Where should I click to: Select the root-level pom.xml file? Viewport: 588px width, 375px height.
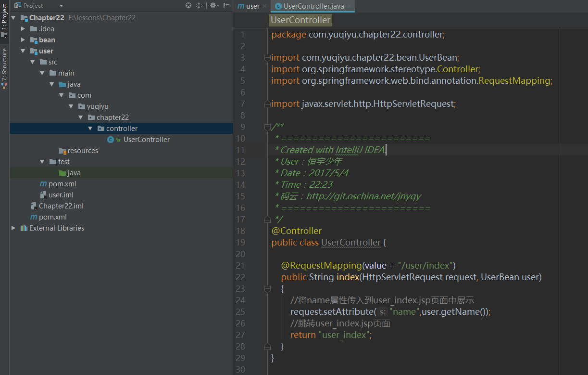click(53, 217)
